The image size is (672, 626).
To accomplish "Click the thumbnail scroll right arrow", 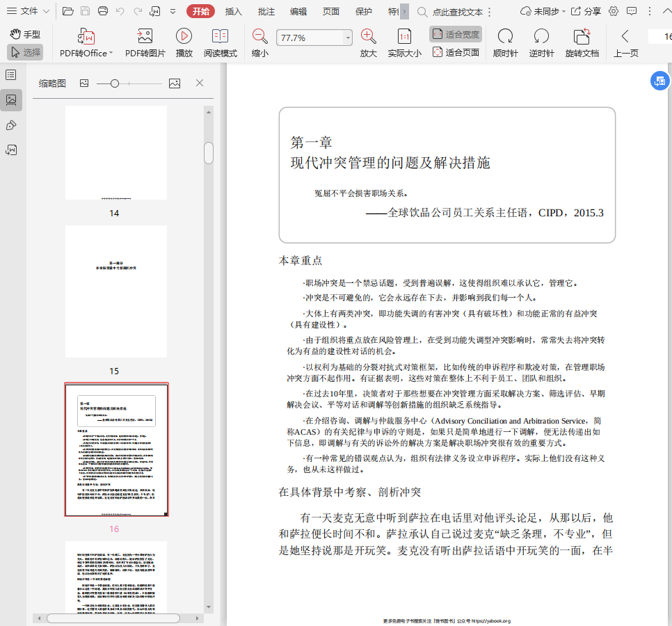I will tap(197, 618).
